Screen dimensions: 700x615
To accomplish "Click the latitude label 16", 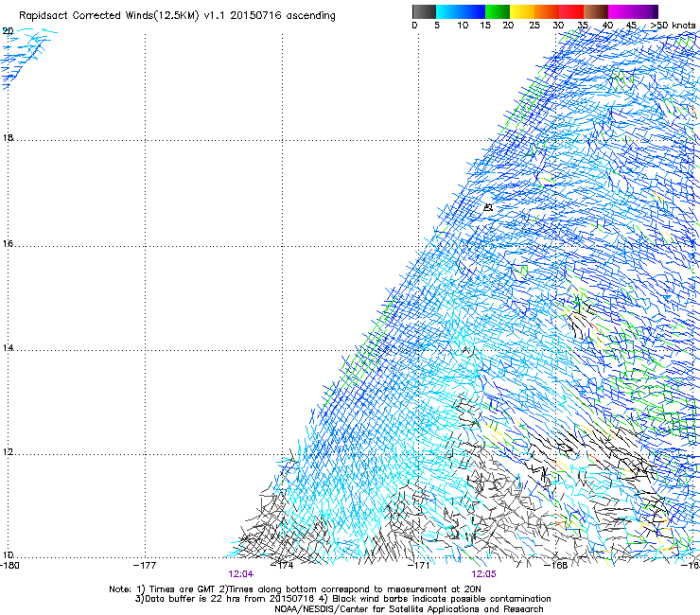I will 8,243.
